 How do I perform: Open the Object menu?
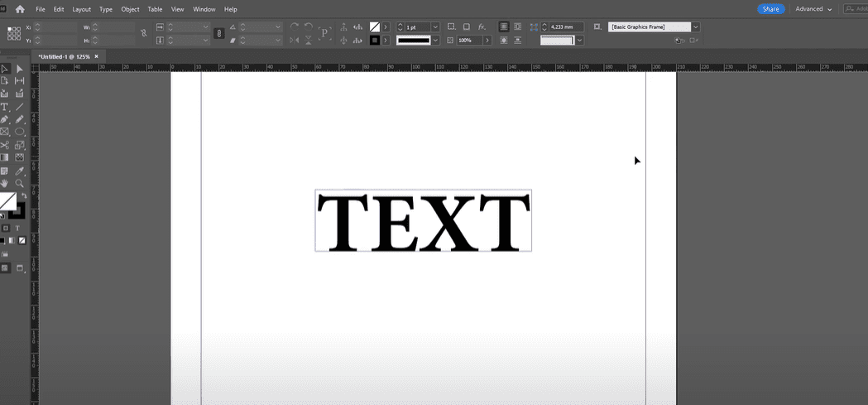point(130,9)
